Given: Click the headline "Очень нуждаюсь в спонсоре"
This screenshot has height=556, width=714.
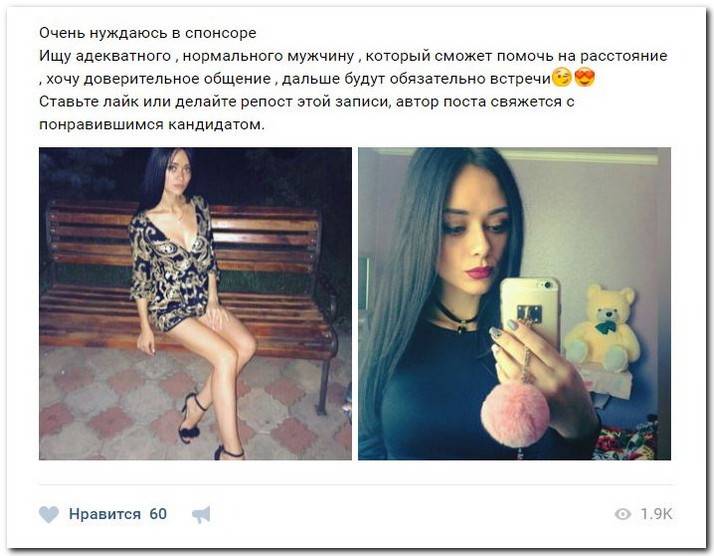Looking at the screenshot, I should click(x=148, y=33).
